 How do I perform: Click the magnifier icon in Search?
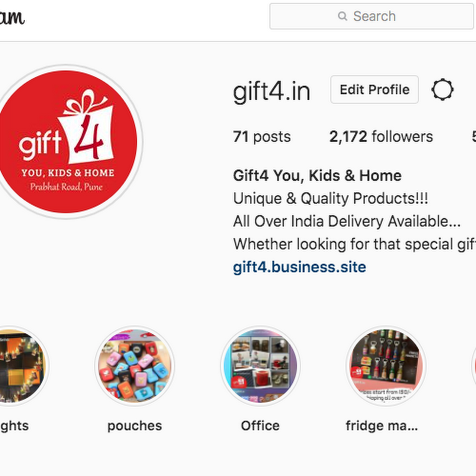(342, 16)
